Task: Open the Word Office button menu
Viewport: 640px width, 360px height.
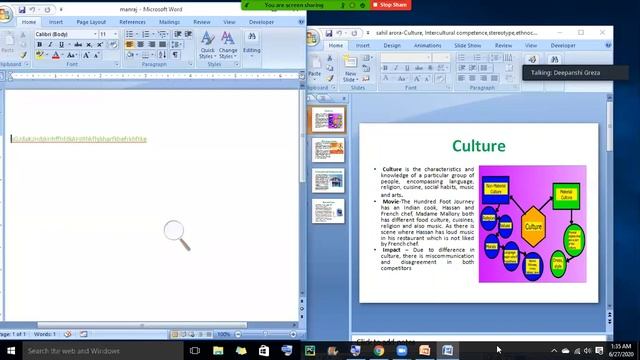Action: [5, 14]
